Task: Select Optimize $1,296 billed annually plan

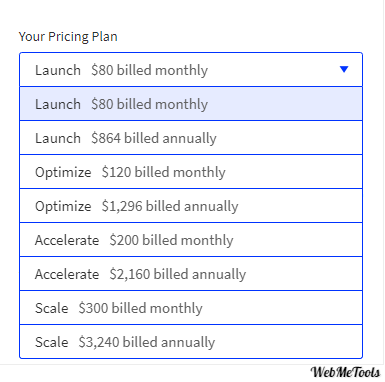Action: (191, 206)
